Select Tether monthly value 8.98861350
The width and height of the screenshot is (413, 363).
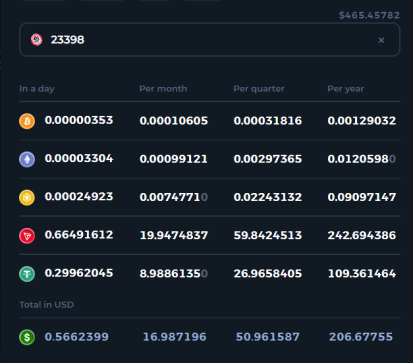coord(174,274)
